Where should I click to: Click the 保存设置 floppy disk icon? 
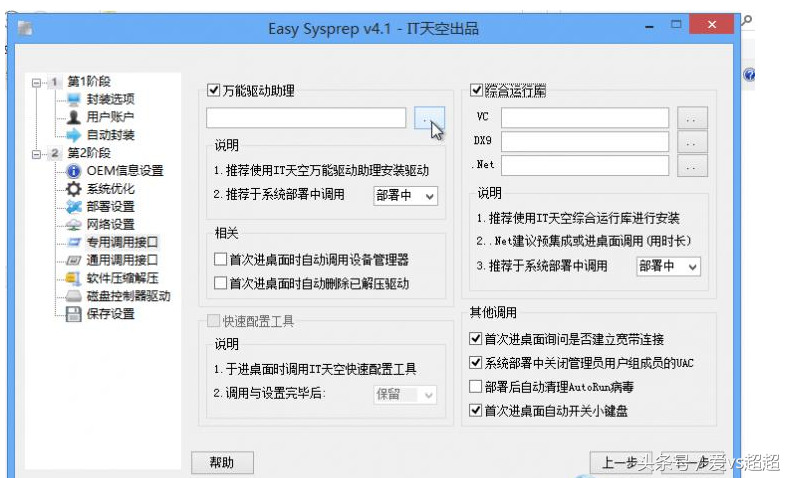[74, 314]
